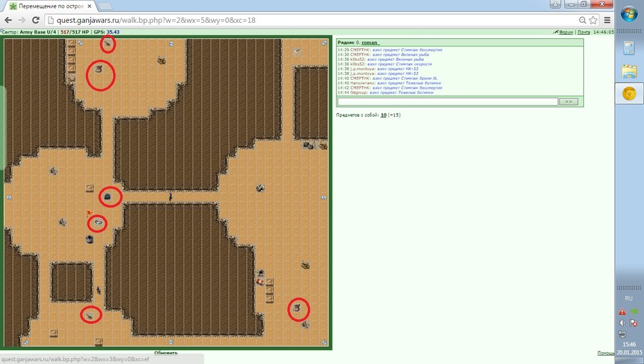Reload the page with the refresh icon
This screenshot has height=364, width=644.
click(36, 20)
